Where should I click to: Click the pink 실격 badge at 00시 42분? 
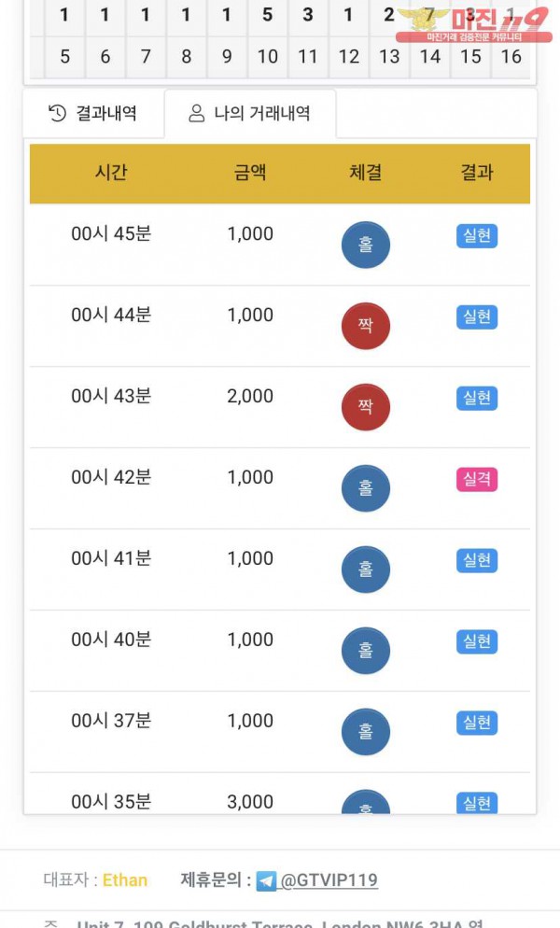[477, 480]
